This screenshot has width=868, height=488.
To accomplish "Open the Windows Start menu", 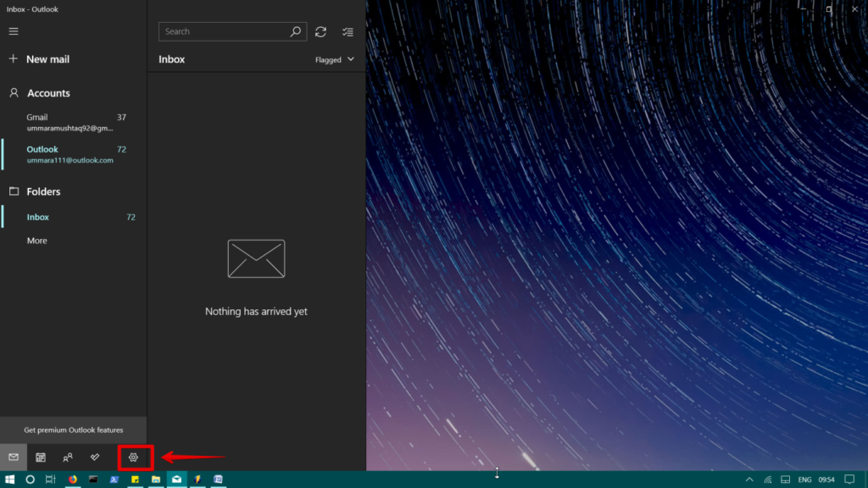I will pos(9,480).
